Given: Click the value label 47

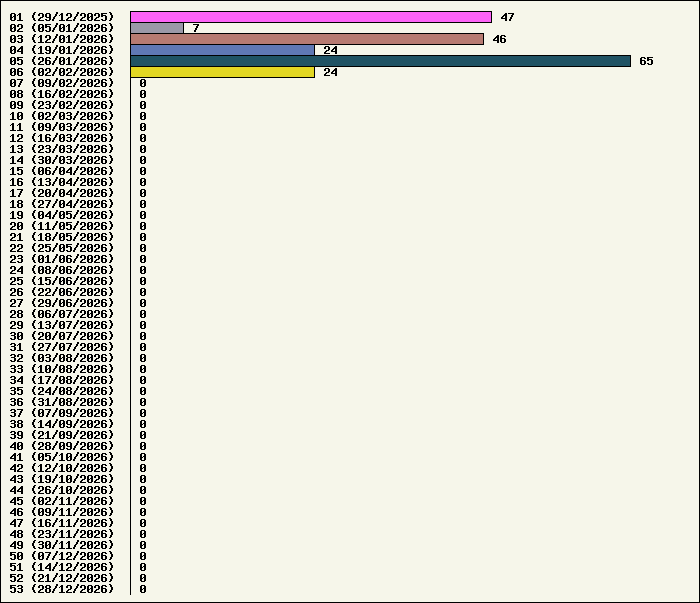Looking at the screenshot, I should click(507, 17).
